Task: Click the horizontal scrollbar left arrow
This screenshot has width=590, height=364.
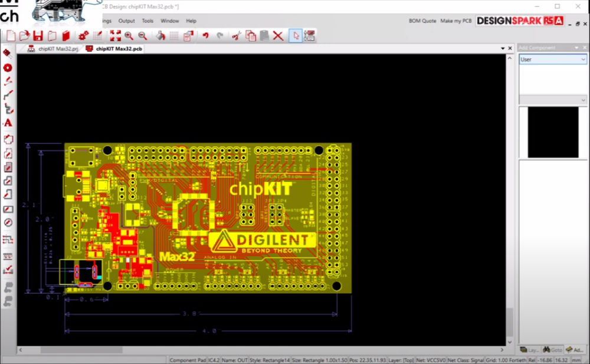Action: pos(21,350)
